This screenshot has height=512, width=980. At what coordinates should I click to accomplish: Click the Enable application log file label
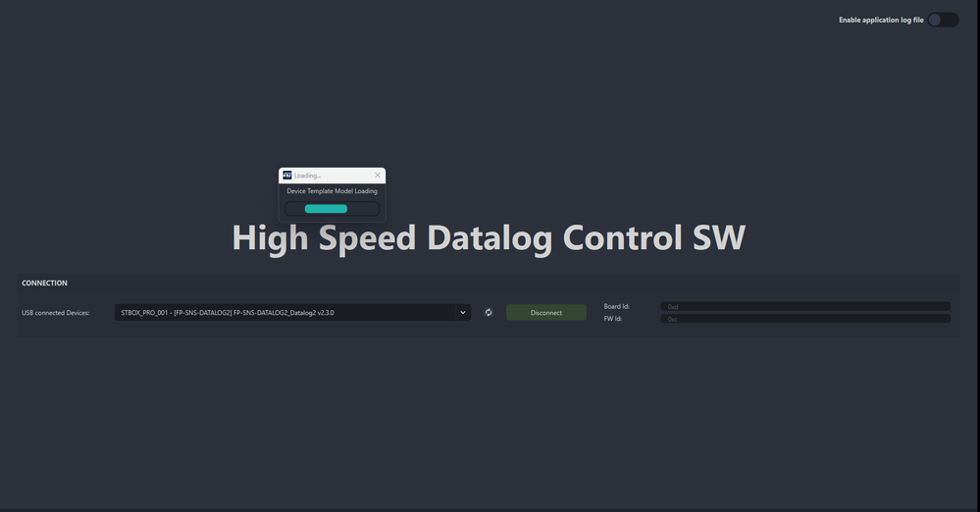click(881, 20)
